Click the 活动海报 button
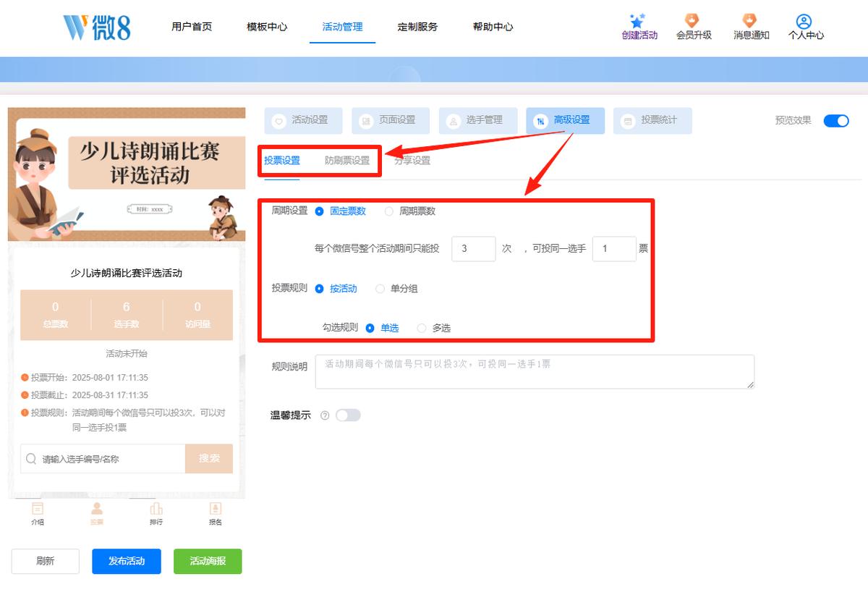The width and height of the screenshot is (868, 600). coord(208,561)
